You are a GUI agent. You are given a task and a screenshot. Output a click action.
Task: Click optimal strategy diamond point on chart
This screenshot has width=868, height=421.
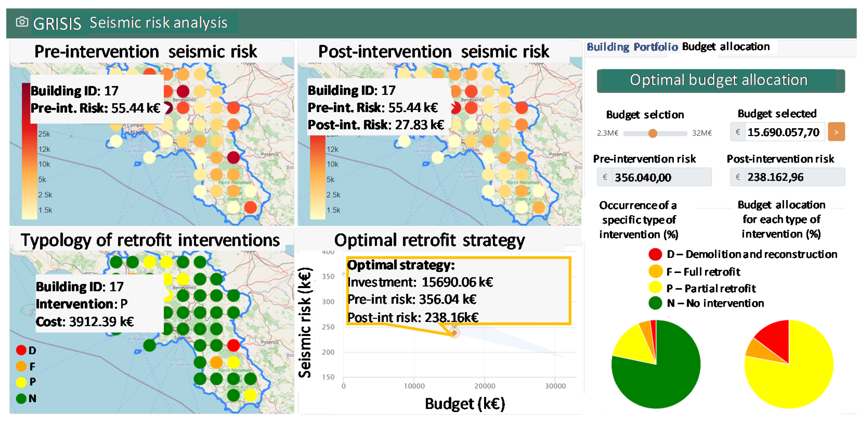click(x=454, y=333)
